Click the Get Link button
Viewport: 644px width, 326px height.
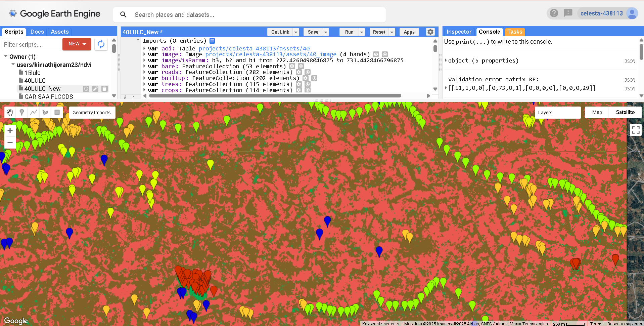(x=280, y=32)
